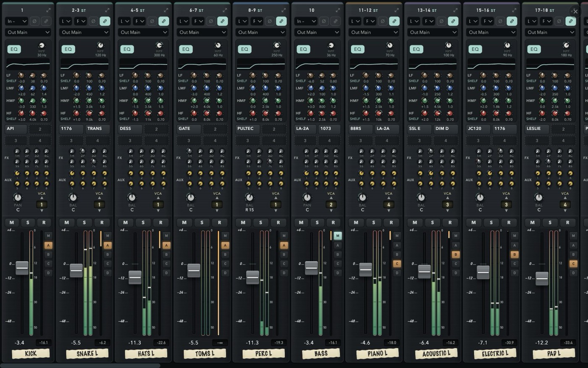588x368 pixels.
Task: Click the phase invert icon on channel 13-14 ST
Action: 441,21
